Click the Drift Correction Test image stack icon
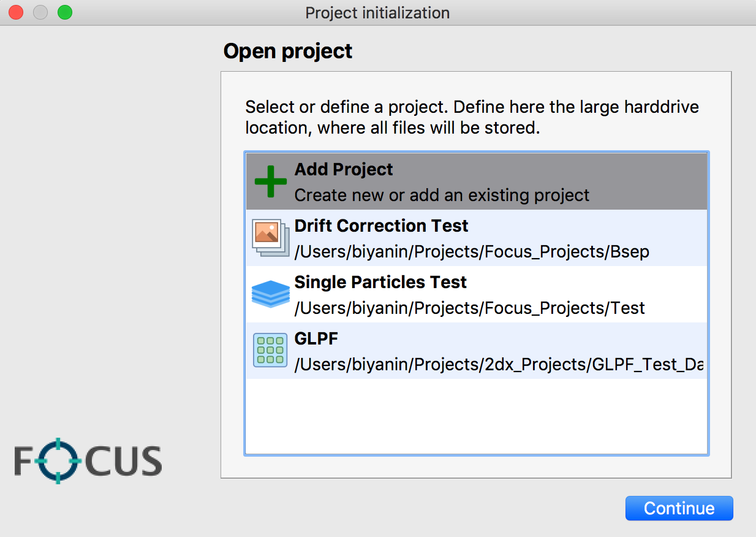The height and width of the screenshot is (537, 756). pos(270,238)
